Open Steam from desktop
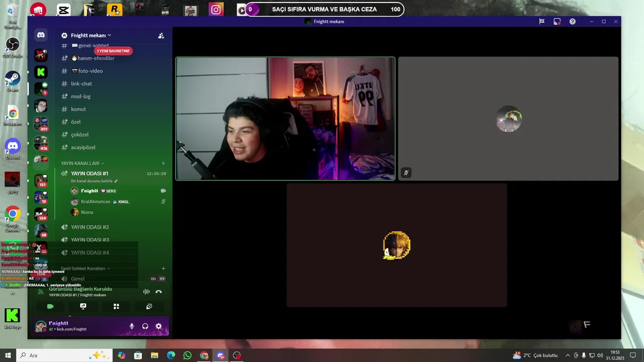 13,81
